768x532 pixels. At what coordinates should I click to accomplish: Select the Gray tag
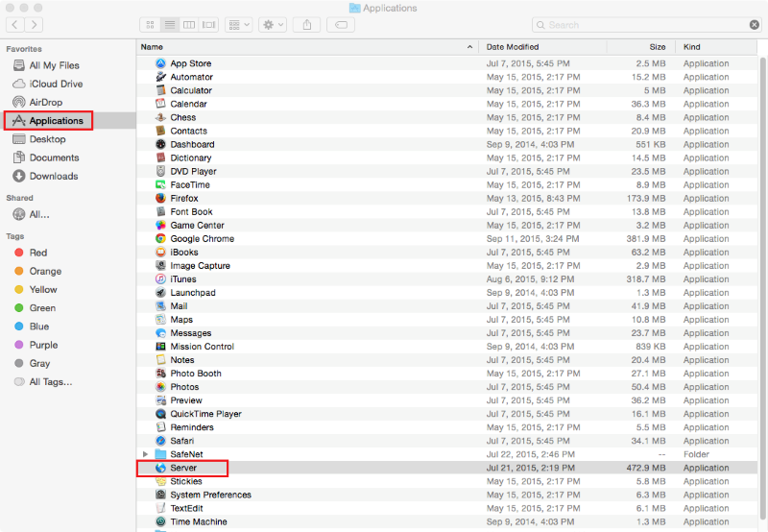(x=39, y=364)
